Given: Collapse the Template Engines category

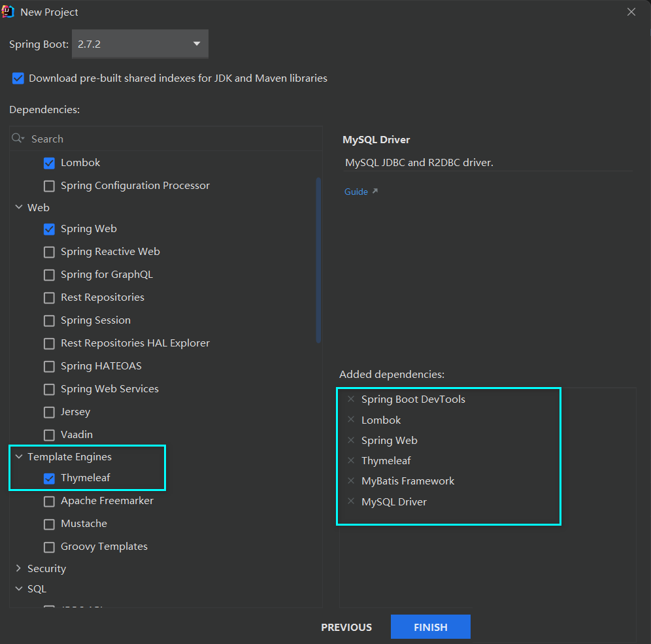Looking at the screenshot, I should click(x=18, y=456).
